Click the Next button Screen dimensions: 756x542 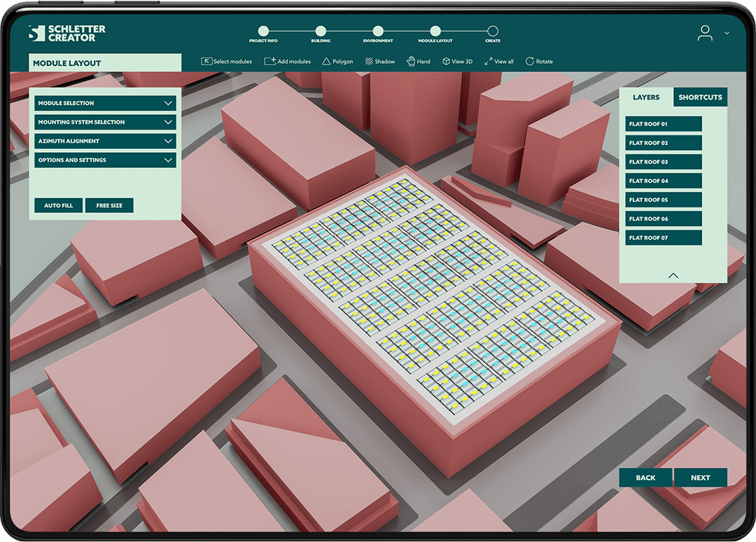[x=700, y=478]
